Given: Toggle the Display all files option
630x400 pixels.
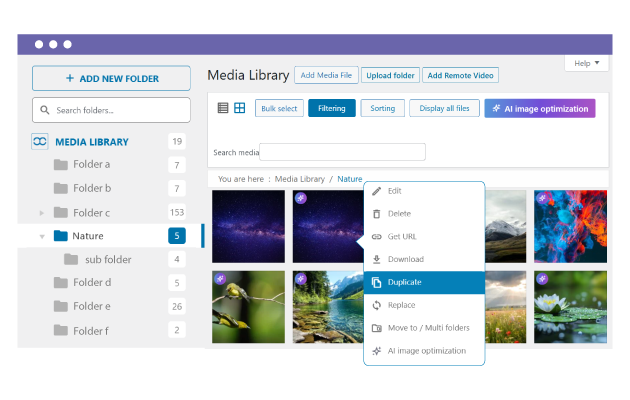Looking at the screenshot, I should tap(444, 108).
